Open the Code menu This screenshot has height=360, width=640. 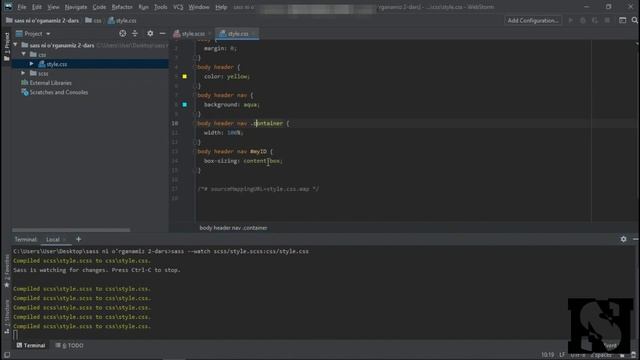point(99,7)
